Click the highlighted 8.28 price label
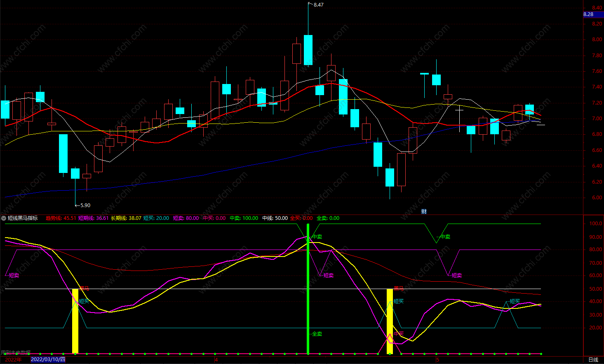 click(x=593, y=14)
